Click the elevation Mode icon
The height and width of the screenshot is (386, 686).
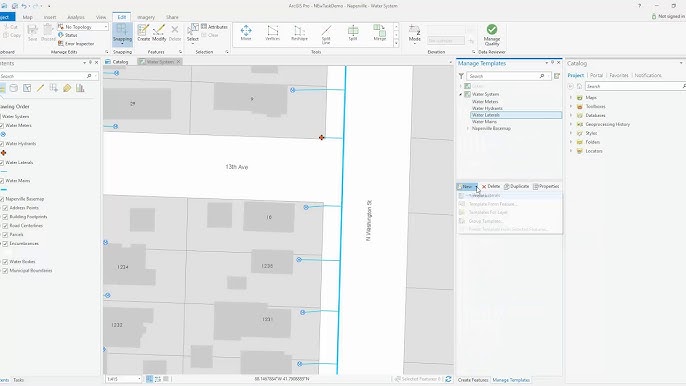point(414,34)
